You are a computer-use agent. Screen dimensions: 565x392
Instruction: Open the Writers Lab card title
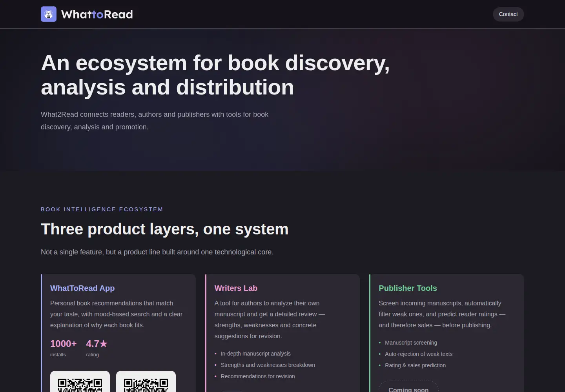[x=236, y=288]
